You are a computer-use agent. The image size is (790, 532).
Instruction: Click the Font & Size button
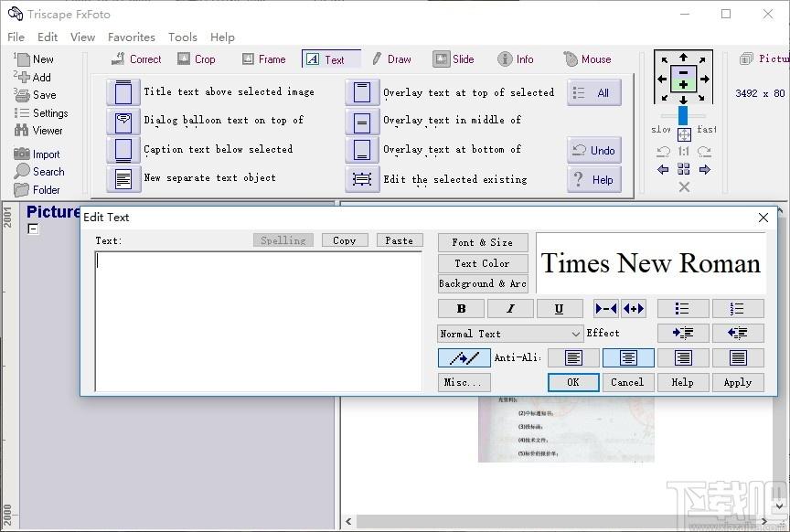click(x=483, y=243)
